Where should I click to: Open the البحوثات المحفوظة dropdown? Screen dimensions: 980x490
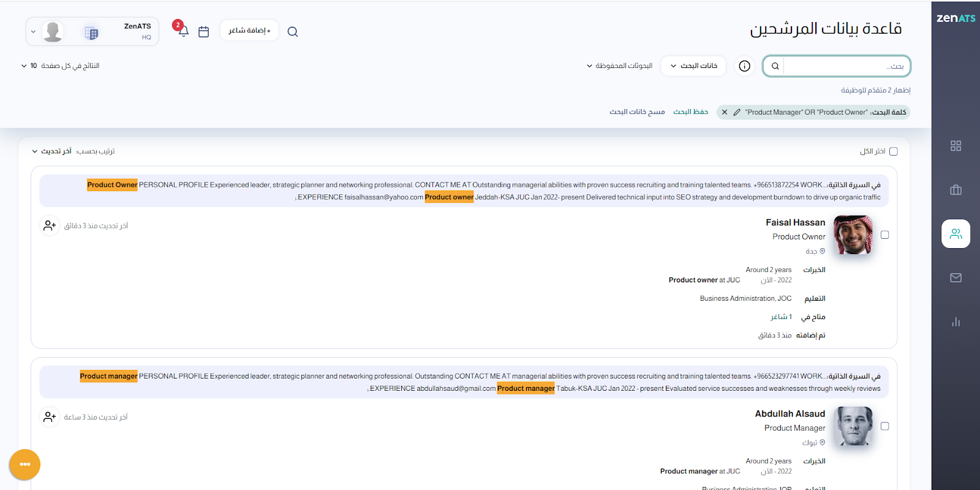pyautogui.click(x=619, y=66)
